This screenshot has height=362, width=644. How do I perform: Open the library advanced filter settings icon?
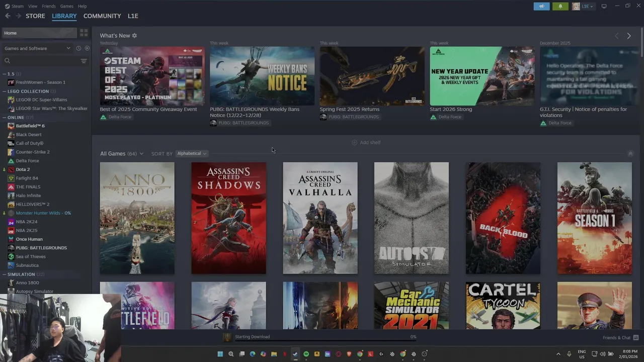[84, 61]
